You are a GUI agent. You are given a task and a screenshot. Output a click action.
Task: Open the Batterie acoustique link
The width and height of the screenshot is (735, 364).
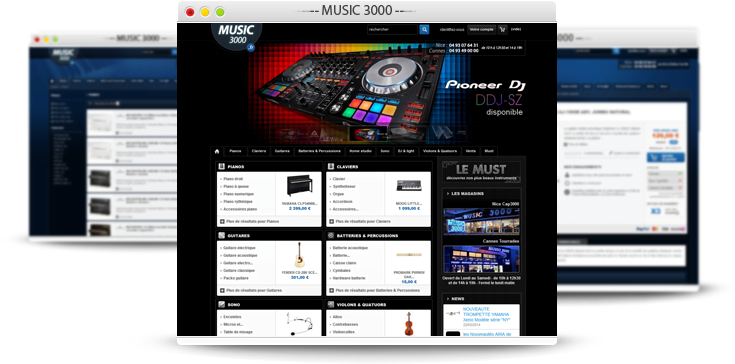click(350, 248)
